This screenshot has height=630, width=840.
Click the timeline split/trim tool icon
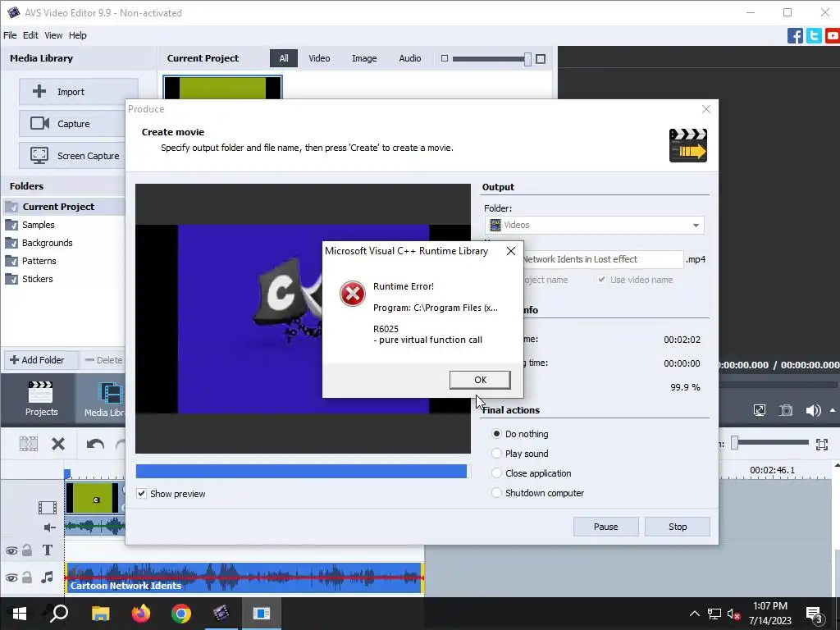point(29,444)
